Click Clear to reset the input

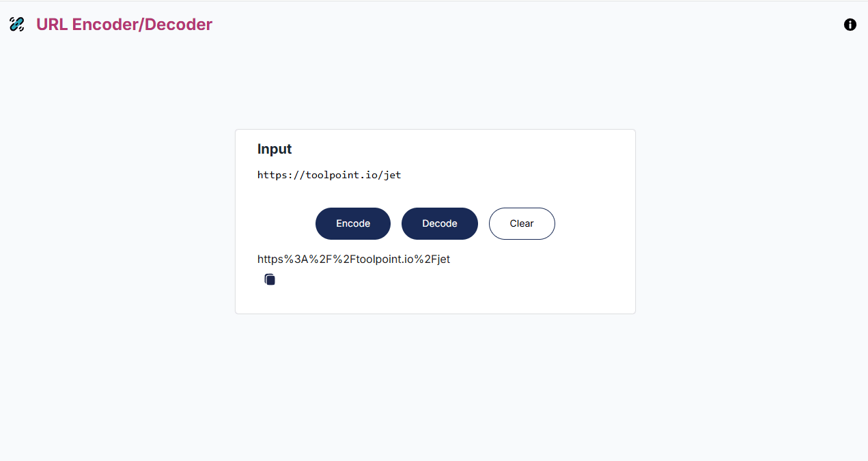pyautogui.click(x=522, y=223)
